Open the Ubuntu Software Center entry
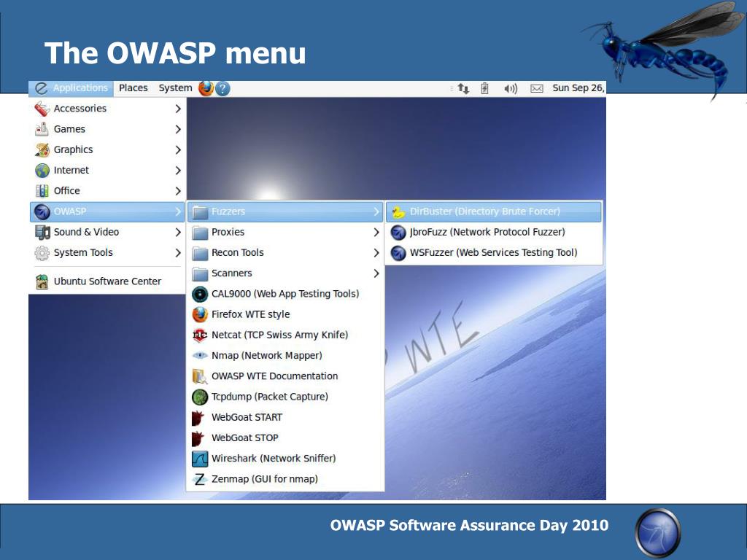The image size is (747, 560). tap(107, 281)
